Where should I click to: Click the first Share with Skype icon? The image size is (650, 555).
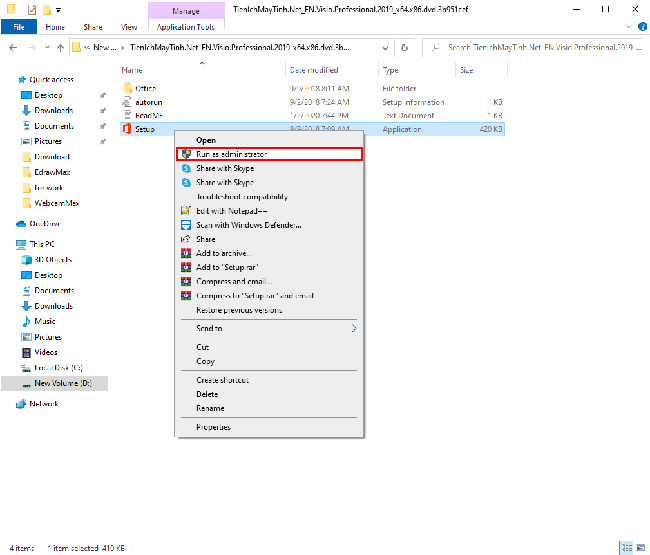point(186,168)
